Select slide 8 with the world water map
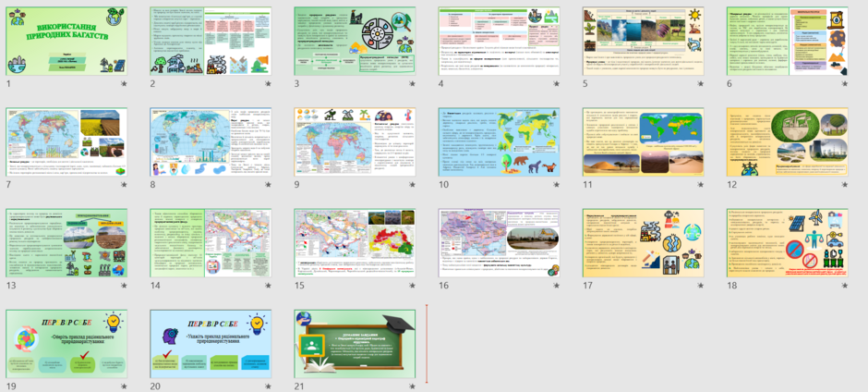The width and height of the screenshot is (868, 392). [x=211, y=142]
